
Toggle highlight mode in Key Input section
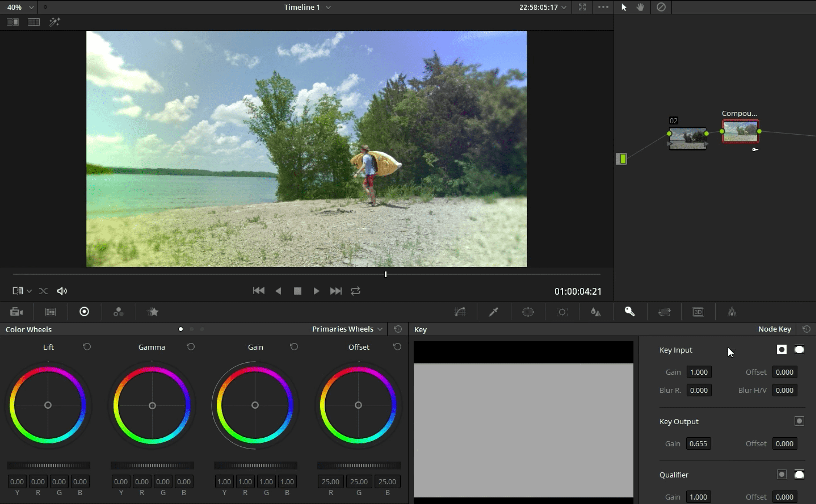[x=799, y=350]
